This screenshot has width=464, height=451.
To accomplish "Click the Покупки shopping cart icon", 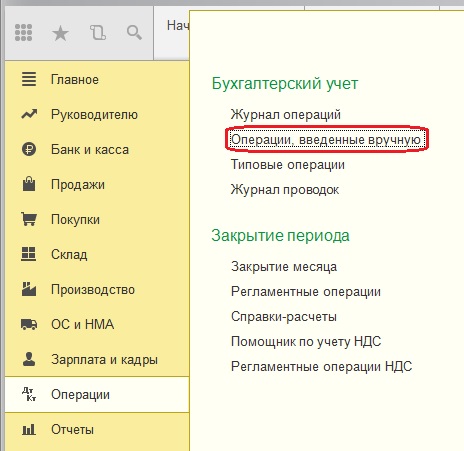I will point(29,219).
